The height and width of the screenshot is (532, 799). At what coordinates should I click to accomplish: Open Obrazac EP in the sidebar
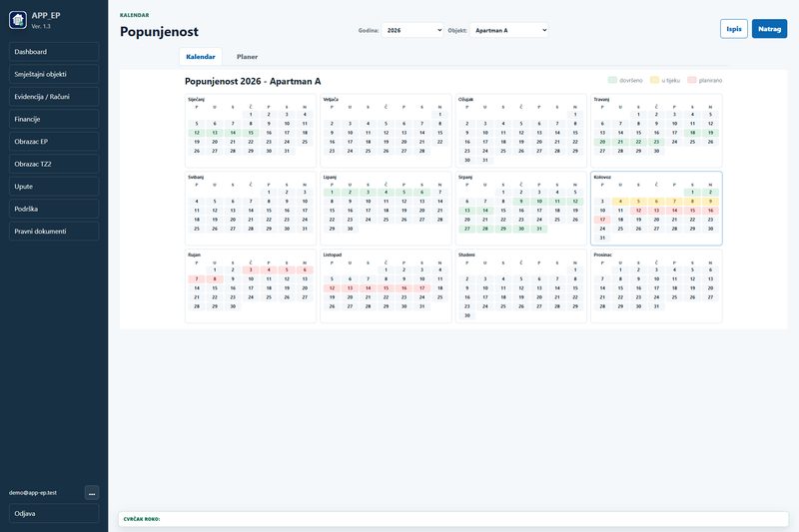(54, 141)
